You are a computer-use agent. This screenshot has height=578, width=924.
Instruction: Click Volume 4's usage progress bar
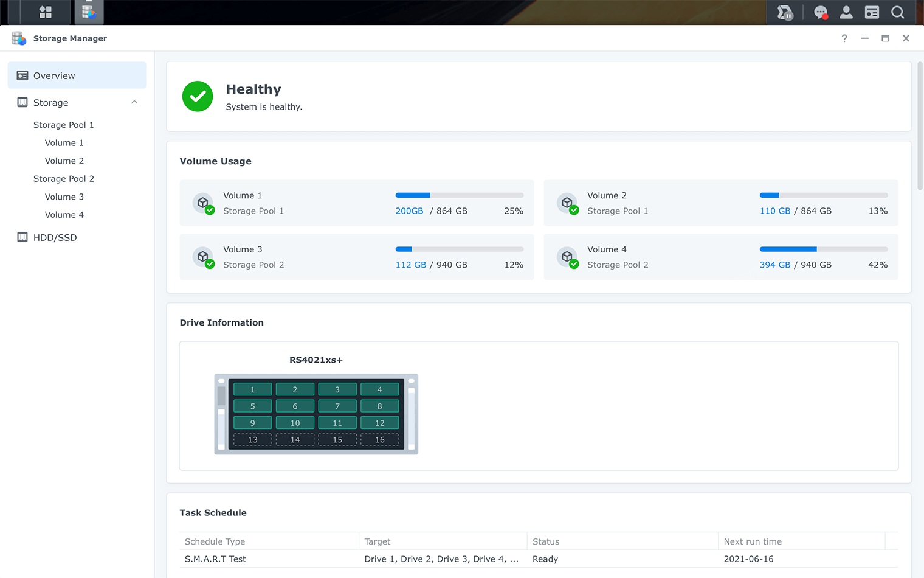click(x=823, y=249)
